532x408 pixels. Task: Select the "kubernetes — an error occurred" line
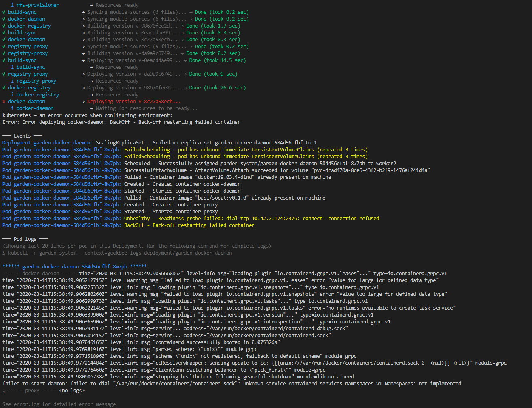[87, 115]
